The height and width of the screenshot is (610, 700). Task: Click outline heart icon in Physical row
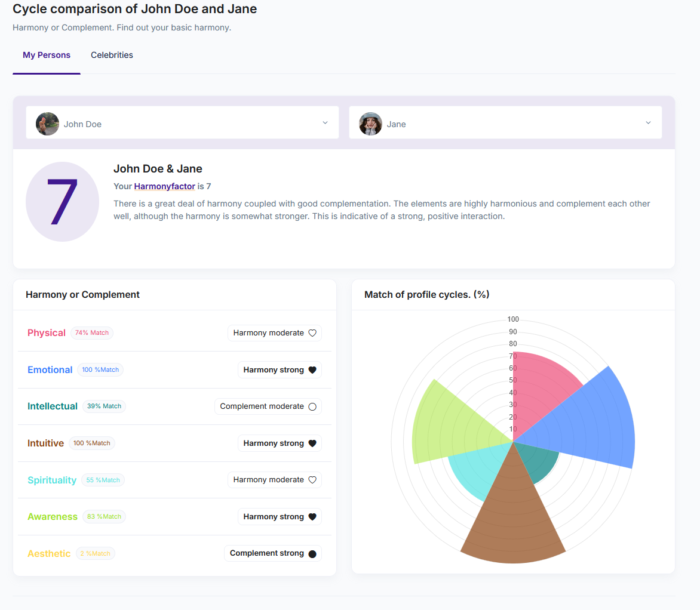tap(312, 333)
